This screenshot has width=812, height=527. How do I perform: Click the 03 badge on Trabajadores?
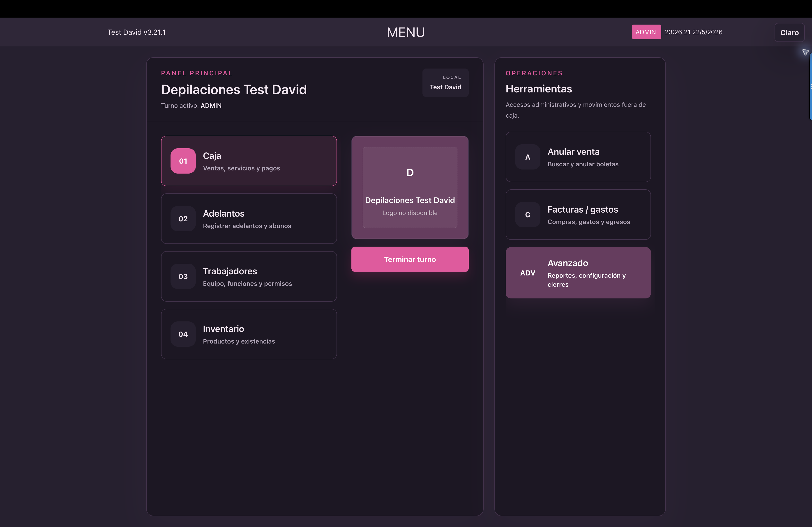[183, 276]
